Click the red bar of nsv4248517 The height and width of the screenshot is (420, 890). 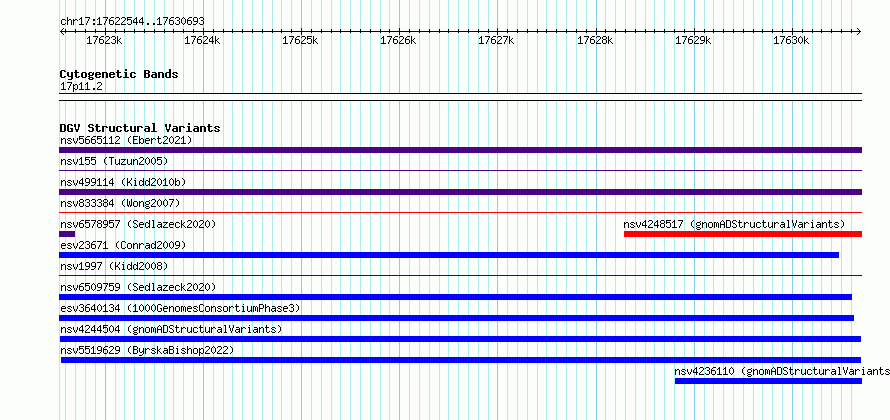[x=743, y=234]
